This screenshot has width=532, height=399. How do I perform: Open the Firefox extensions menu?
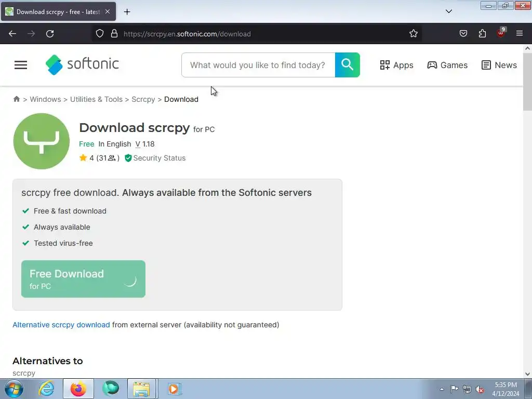pos(482,34)
